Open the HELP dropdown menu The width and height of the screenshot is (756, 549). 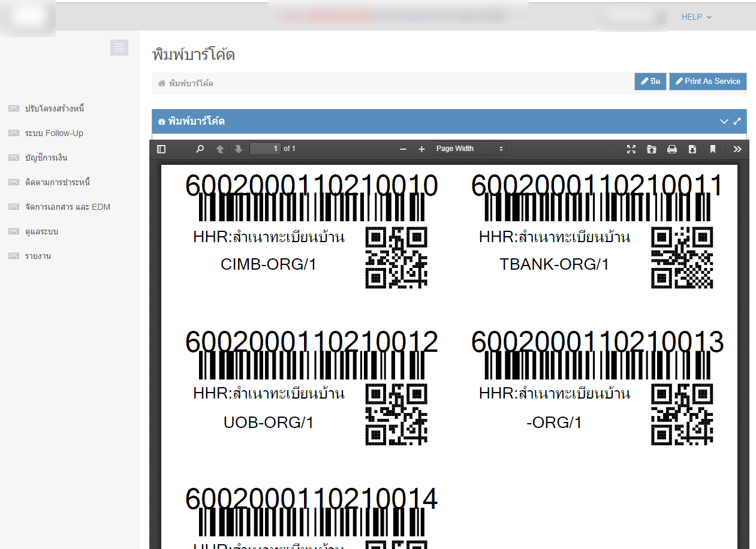(x=696, y=17)
